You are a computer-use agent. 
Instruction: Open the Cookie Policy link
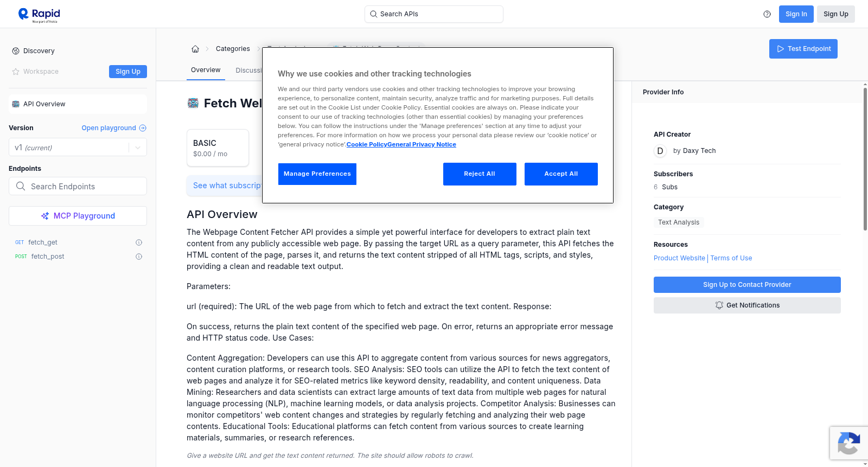(367, 144)
